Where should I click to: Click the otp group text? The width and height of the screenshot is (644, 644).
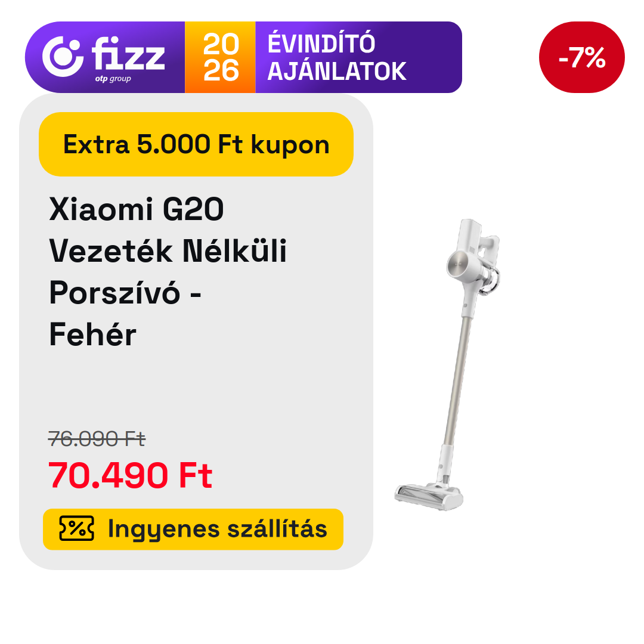pyautogui.click(x=113, y=79)
